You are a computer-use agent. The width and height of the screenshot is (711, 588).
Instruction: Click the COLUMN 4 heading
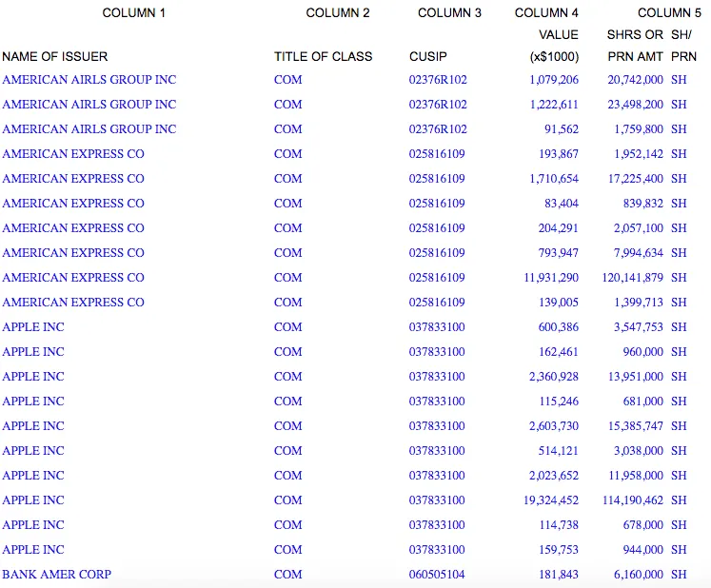(x=546, y=13)
